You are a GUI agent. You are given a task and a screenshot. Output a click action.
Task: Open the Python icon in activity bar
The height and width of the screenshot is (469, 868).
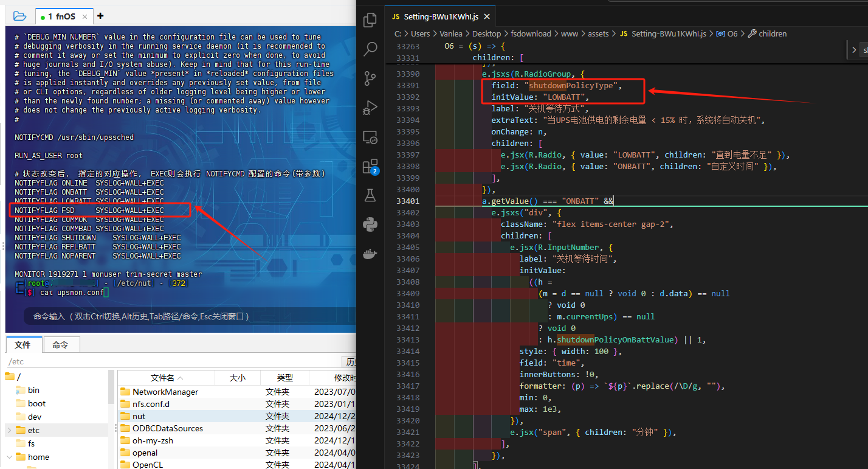coord(370,224)
